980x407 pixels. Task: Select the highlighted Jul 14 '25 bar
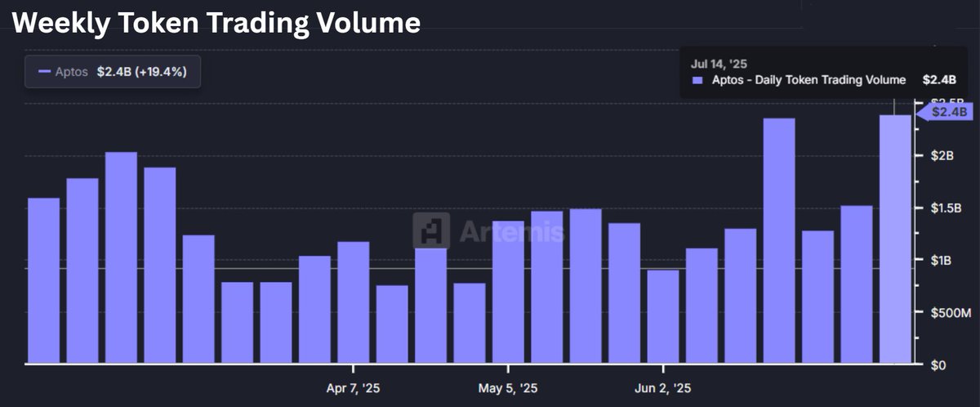(x=895, y=239)
